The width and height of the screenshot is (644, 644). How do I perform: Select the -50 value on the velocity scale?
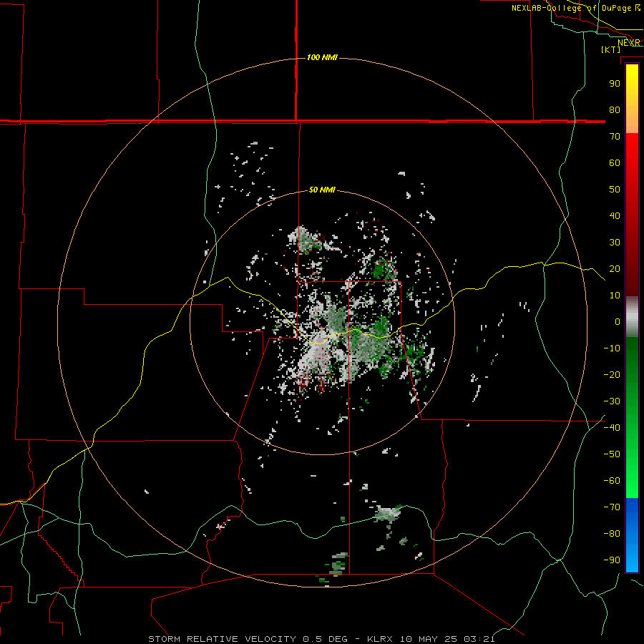coord(612,454)
